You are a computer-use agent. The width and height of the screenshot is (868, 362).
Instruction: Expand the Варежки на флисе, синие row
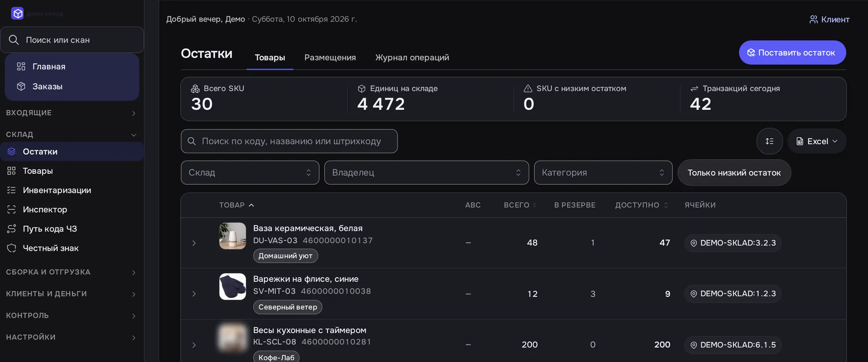pos(194,294)
